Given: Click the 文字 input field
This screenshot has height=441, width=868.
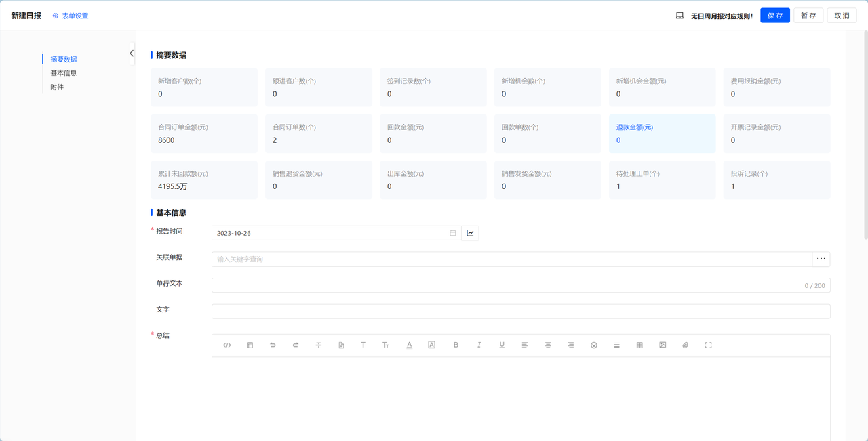Looking at the screenshot, I should click(521, 311).
